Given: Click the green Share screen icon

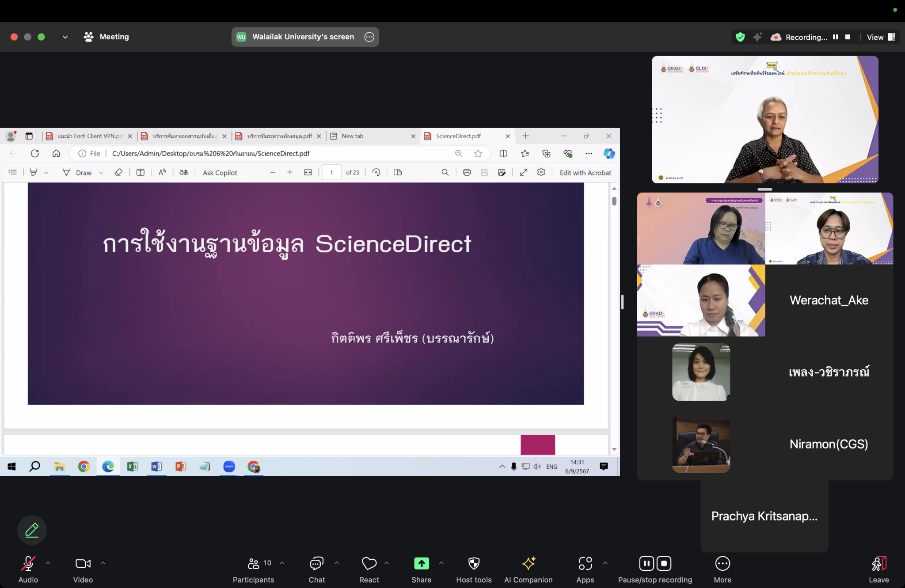Looking at the screenshot, I should tap(421, 563).
